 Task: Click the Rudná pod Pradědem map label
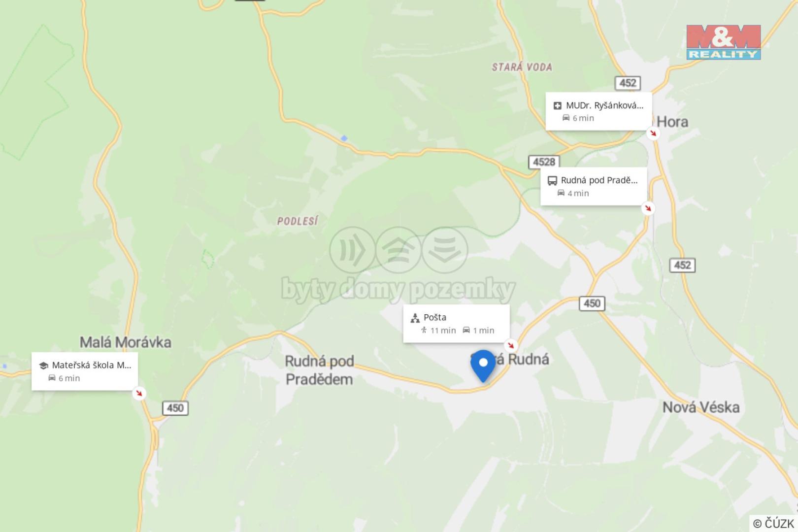tap(319, 370)
